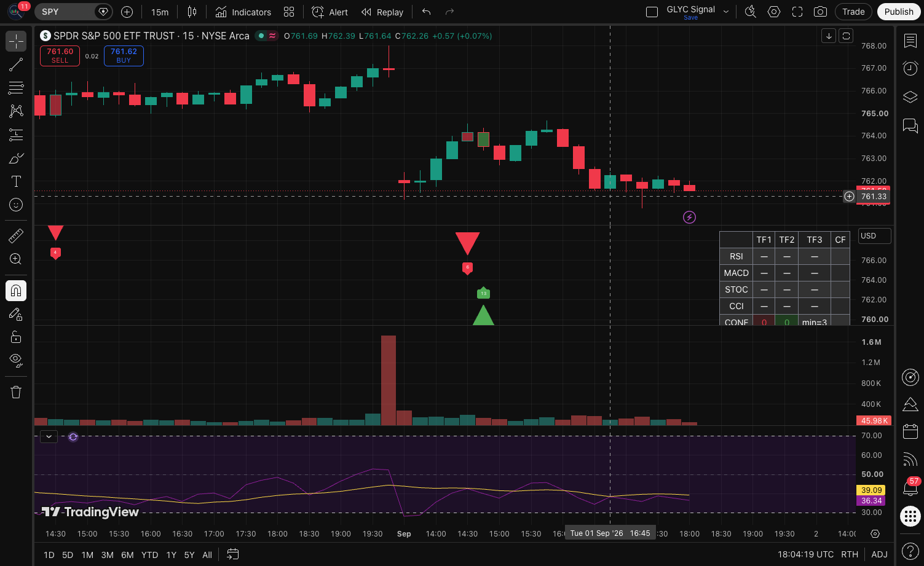Activate the zoom in tool

[16, 259]
